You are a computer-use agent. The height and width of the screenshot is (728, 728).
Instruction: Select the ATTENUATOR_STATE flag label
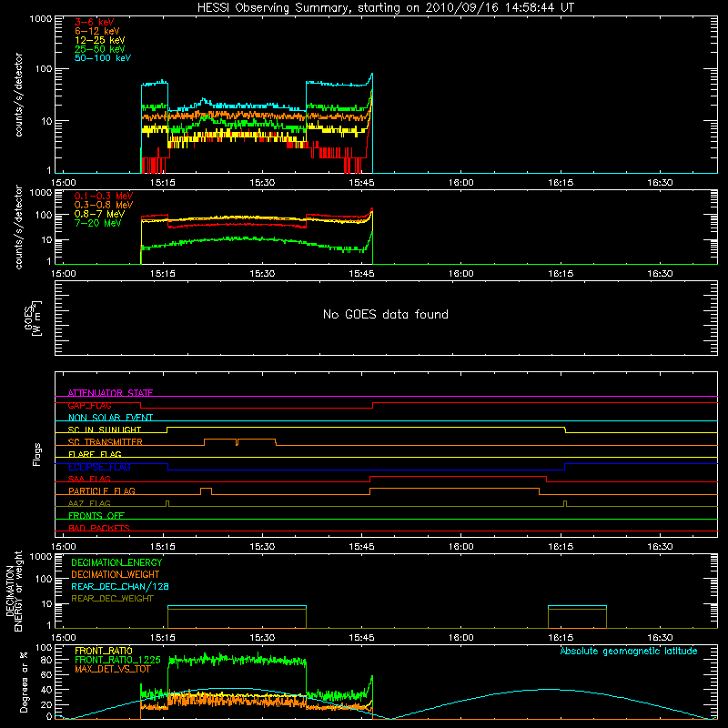click(x=110, y=393)
